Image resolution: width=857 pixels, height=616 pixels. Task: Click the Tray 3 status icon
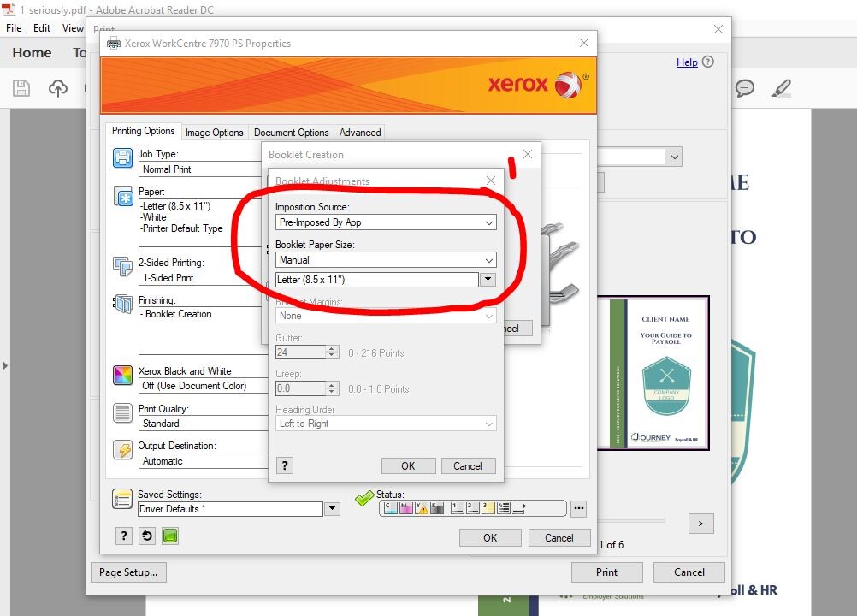pos(488,508)
